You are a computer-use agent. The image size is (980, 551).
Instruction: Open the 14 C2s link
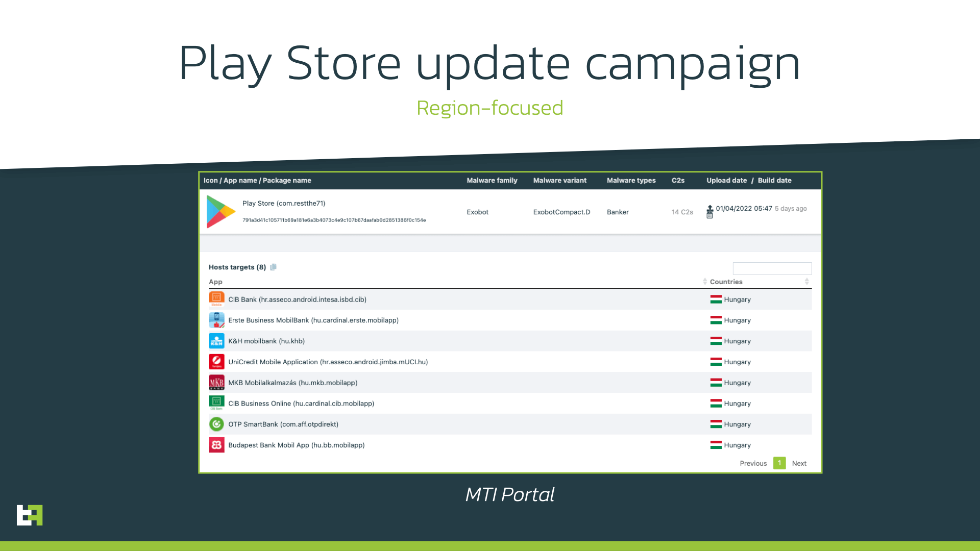tap(682, 212)
